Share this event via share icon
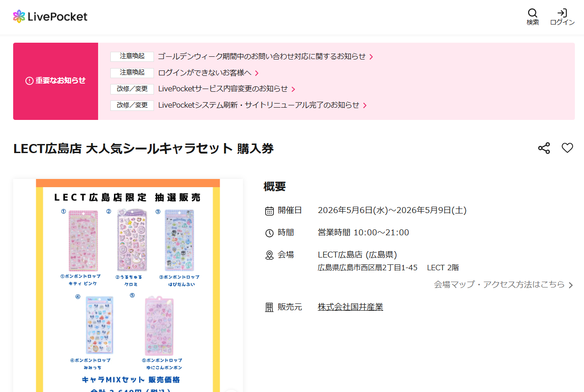This screenshot has height=392, width=584. click(544, 148)
